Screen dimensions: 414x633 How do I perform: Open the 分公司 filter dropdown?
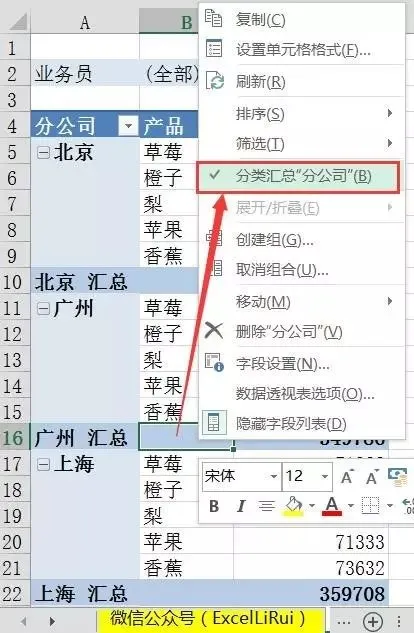[x=128, y=126]
